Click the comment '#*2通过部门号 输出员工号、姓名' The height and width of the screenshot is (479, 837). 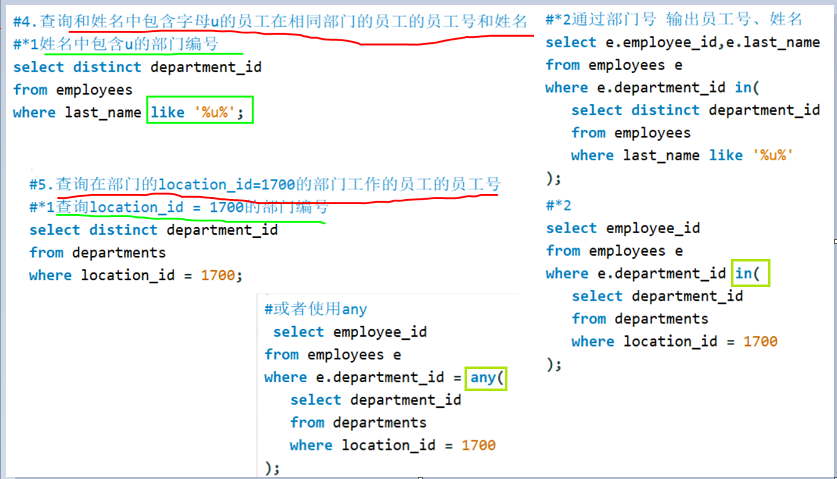674,19
